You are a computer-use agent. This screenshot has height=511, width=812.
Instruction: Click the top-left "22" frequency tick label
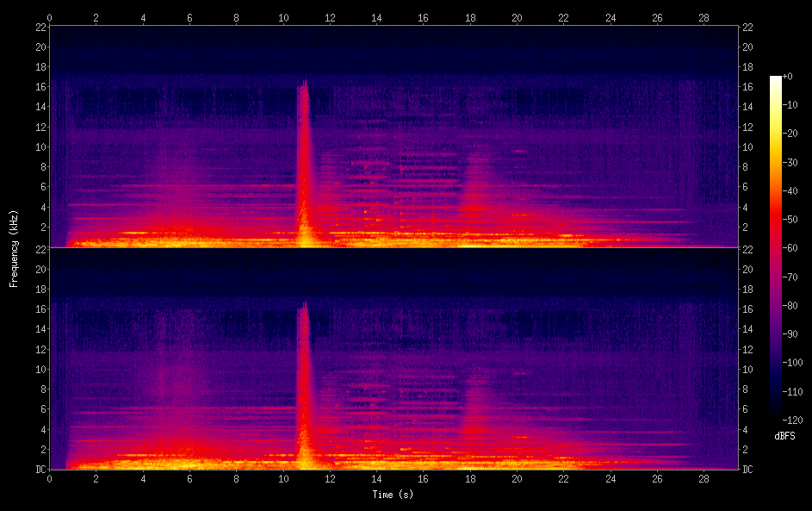click(x=40, y=27)
